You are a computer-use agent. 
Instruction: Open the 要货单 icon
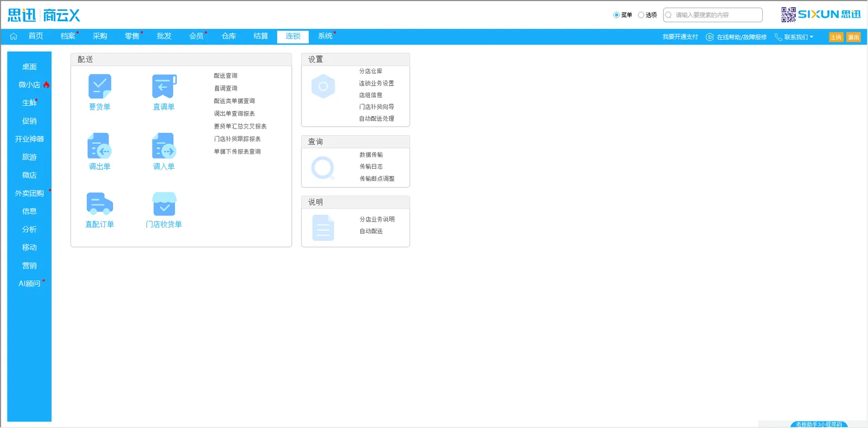(x=100, y=86)
